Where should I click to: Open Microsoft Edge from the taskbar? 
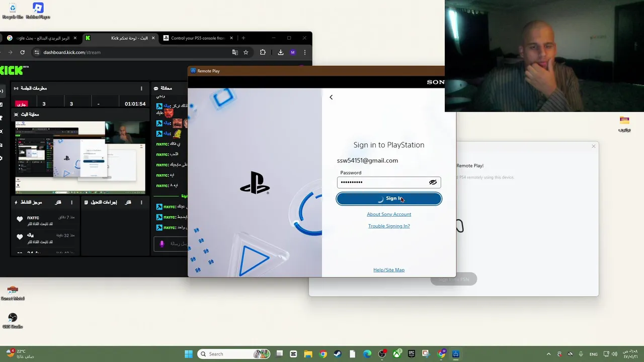[x=367, y=354]
